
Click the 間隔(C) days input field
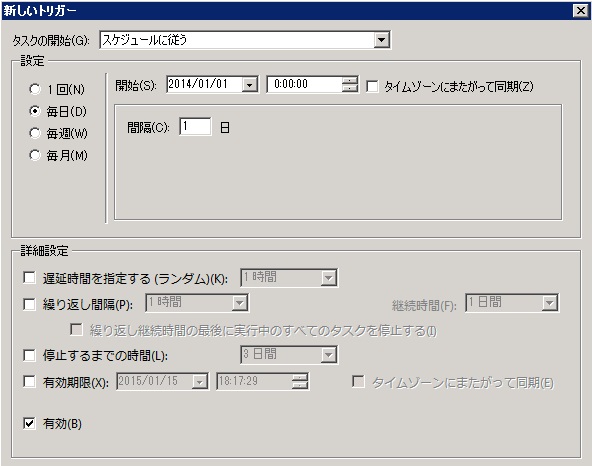pos(195,126)
